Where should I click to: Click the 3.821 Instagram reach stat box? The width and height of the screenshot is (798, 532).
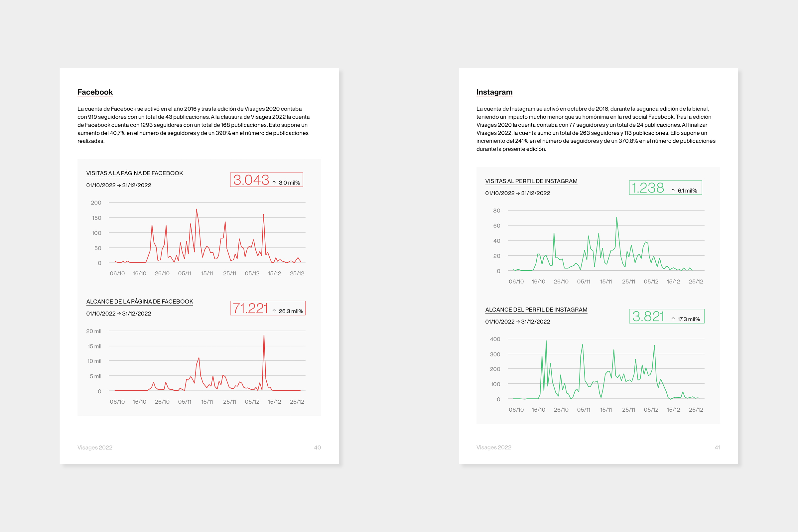click(x=666, y=316)
